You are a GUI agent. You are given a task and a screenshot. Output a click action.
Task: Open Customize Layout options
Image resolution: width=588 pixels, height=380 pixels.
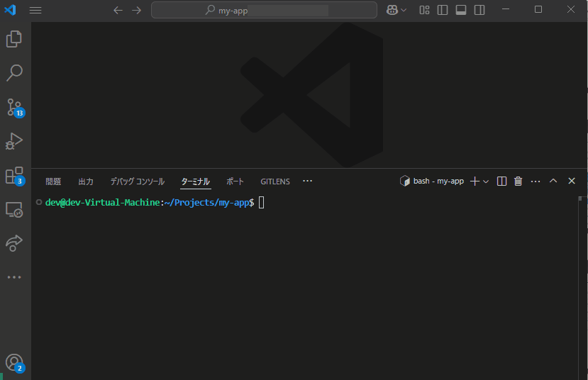pos(424,10)
